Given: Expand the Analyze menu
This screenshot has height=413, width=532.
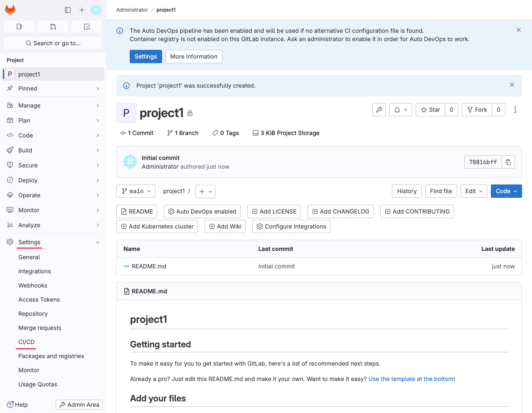Looking at the screenshot, I should [x=53, y=225].
